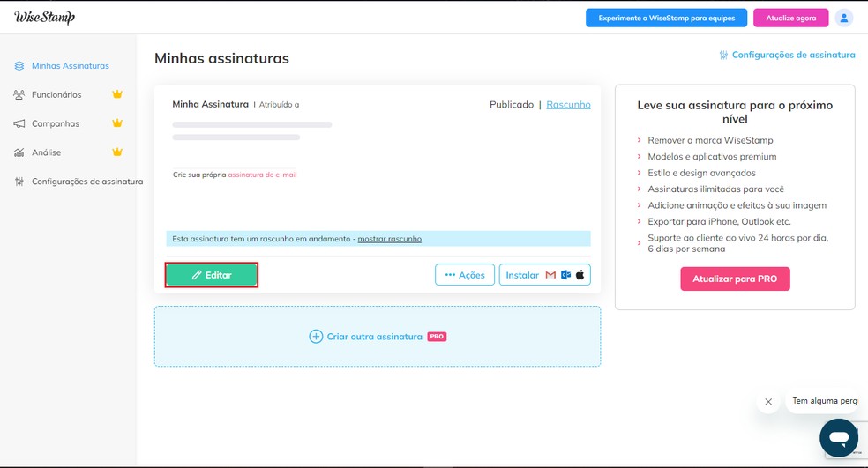Click the crown icon beside Funcionários
The width and height of the screenshot is (868, 468).
point(117,94)
